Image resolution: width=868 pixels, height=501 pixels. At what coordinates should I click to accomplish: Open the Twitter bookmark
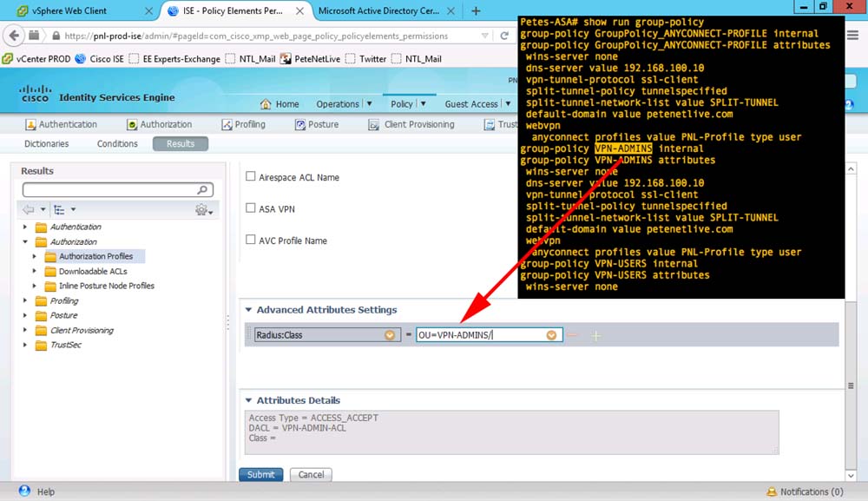pyautogui.click(x=365, y=59)
